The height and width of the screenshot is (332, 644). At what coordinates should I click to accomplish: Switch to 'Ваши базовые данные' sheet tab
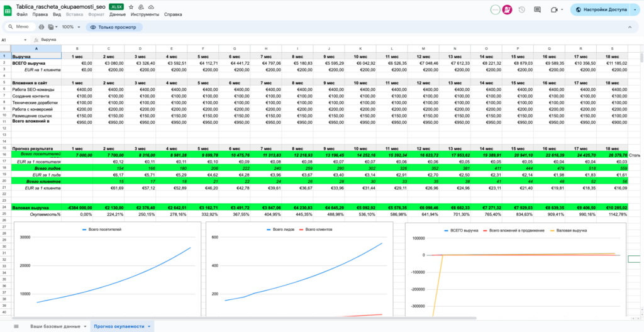coord(56,326)
